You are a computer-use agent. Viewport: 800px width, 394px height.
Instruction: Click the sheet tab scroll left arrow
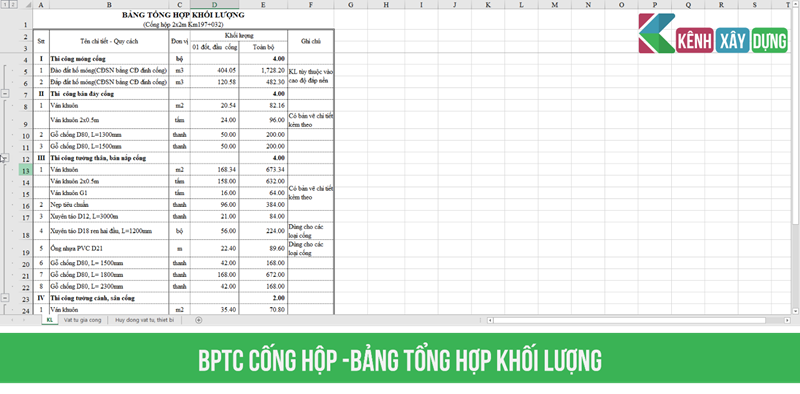click(x=11, y=320)
